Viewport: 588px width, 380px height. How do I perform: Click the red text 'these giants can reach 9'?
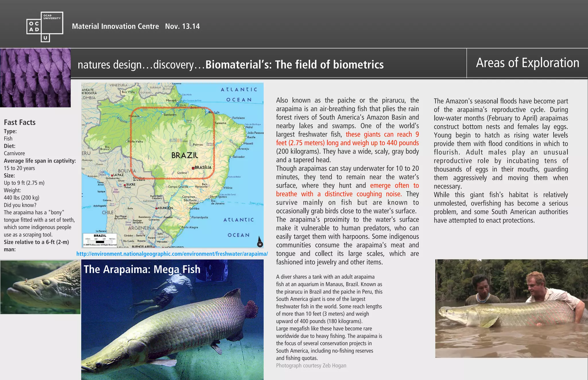382,135
